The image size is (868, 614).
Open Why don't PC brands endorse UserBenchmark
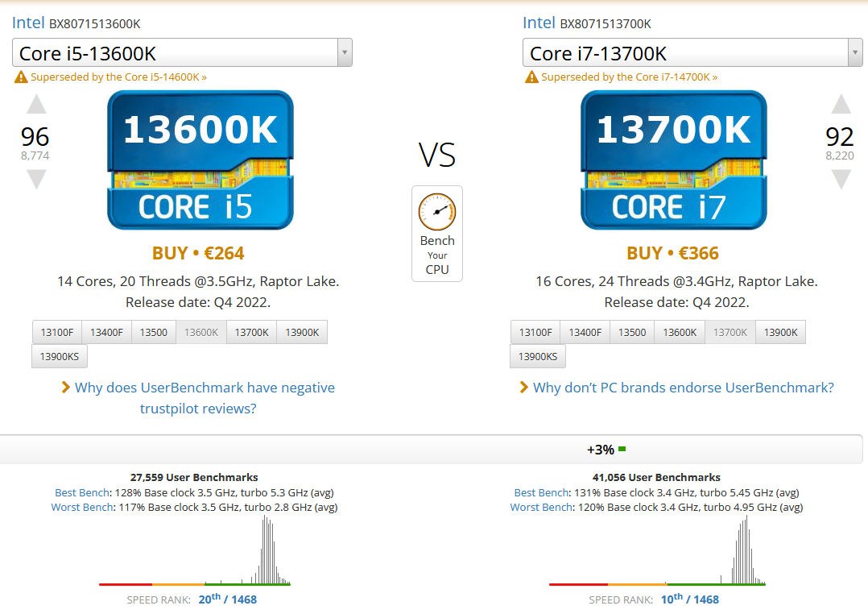click(x=683, y=388)
